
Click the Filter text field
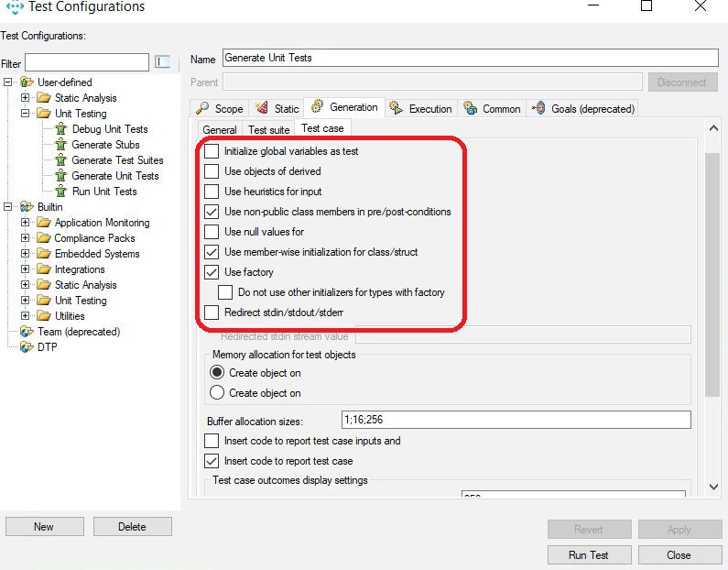tap(87, 62)
